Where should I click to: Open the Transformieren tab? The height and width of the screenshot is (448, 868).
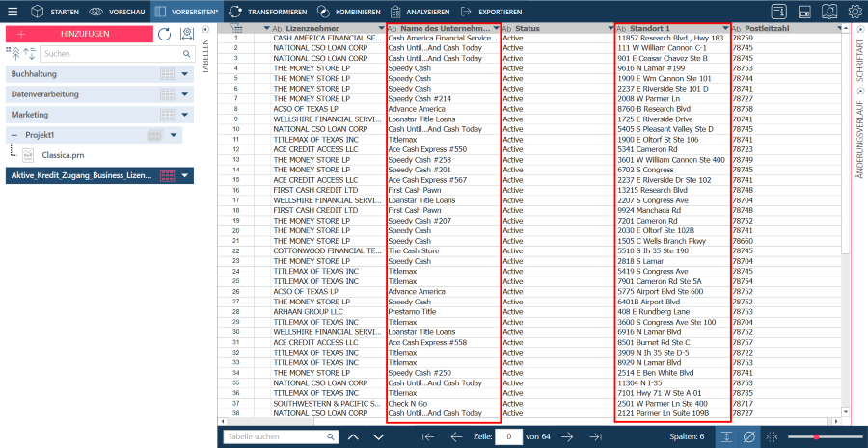(x=268, y=12)
